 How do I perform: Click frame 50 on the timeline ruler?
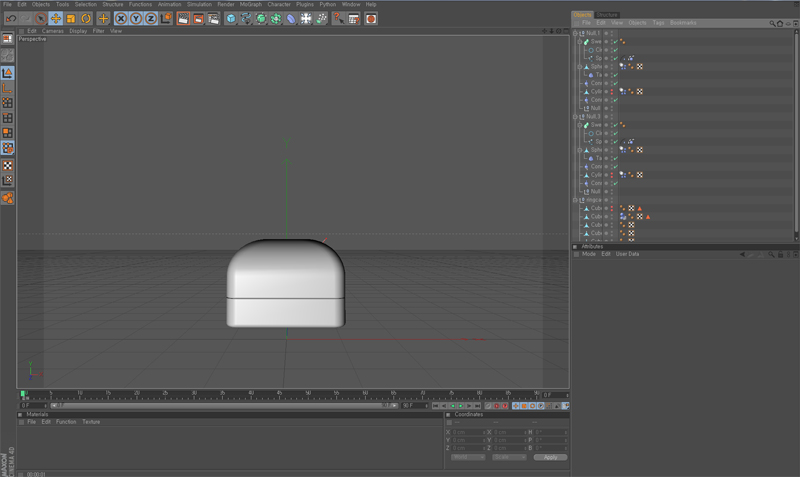[x=308, y=396]
